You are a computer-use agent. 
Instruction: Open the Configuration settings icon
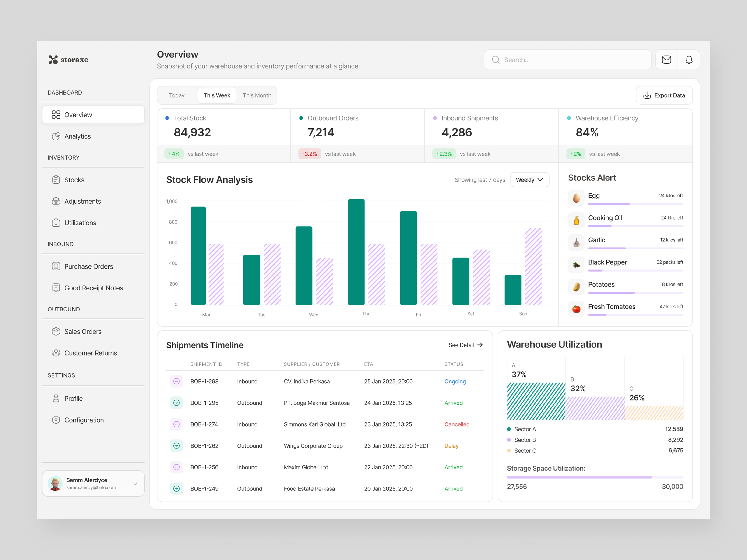(56, 420)
